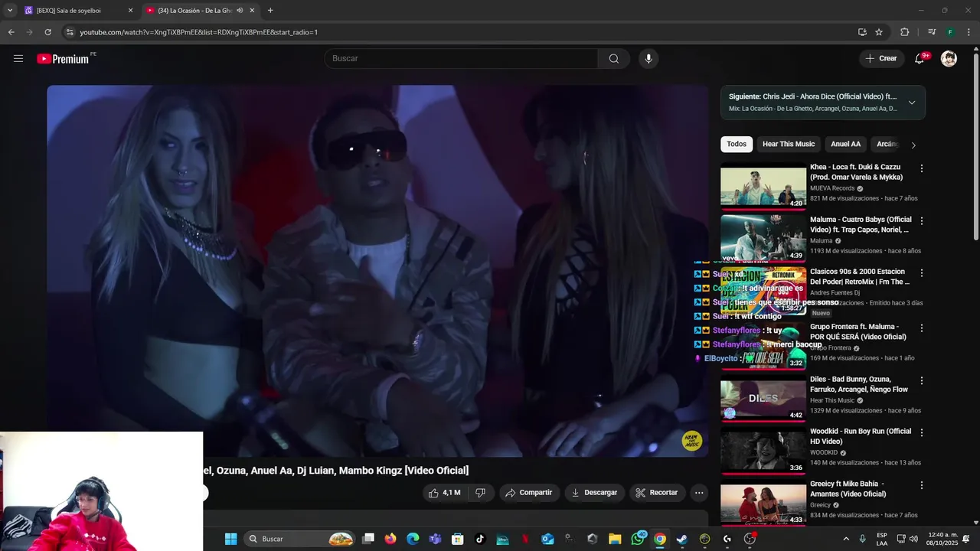The width and height of the screenshot is (980, 551).
Task: Open options for Khea - Loca video
Action: tap(921, 168)
